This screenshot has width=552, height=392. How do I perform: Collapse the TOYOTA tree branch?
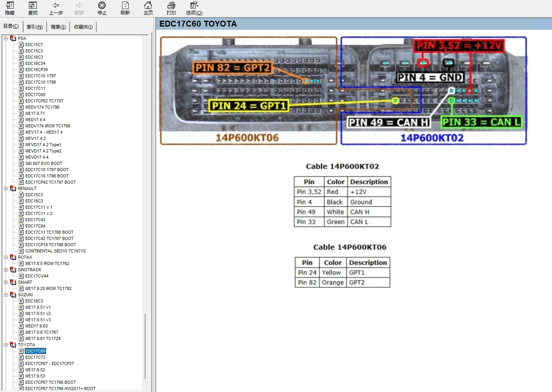coord(6,345)
